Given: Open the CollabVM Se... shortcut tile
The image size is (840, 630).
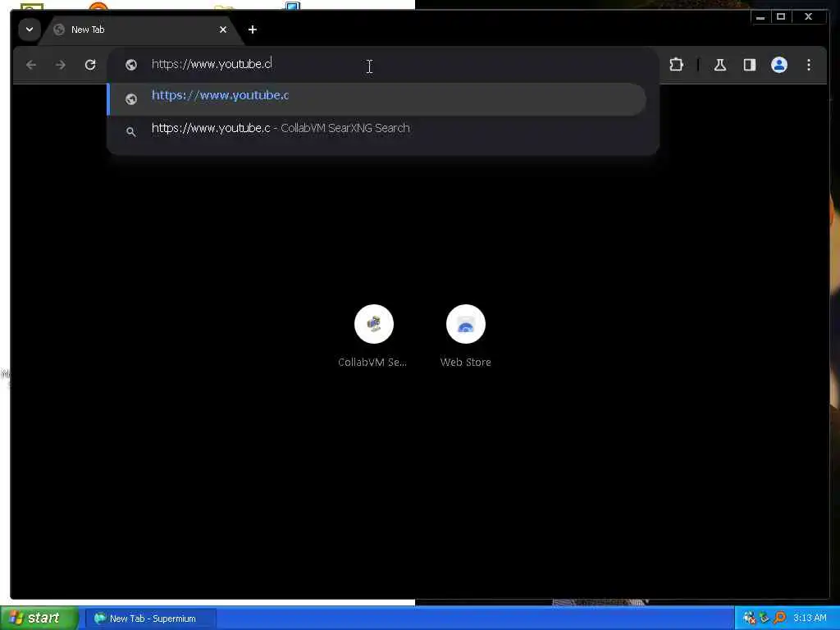Looking at the screenshot, I should pyautogui.click(x=373, y=336).
